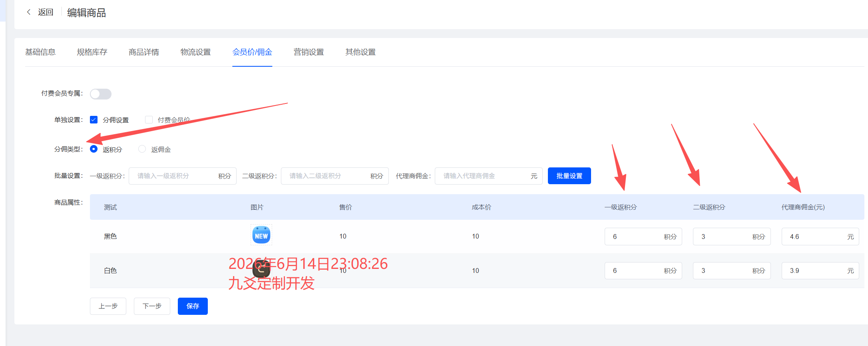Open the 白色 row product image
This screenshot has height=346, width=868.
261,268
